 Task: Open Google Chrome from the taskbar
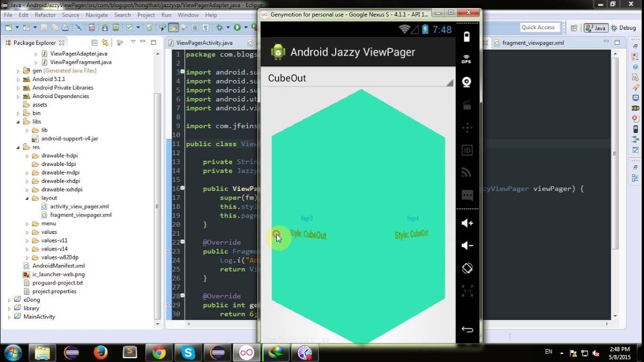coord(159,352)
